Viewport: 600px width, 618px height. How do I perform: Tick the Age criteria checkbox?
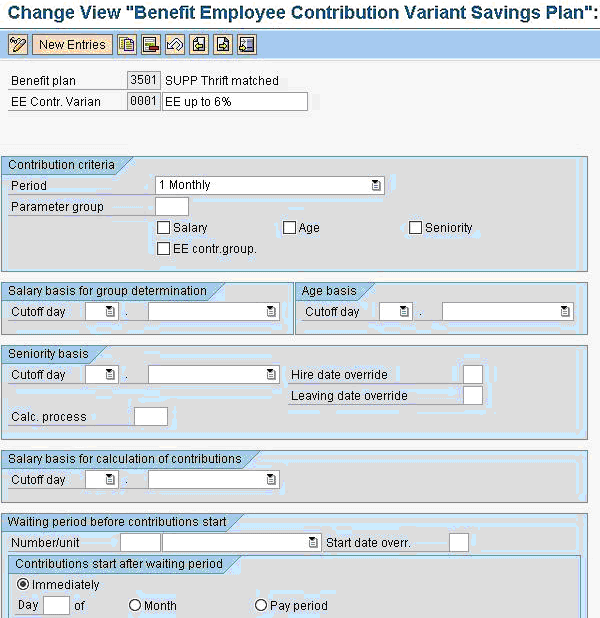(x=290, y=228)
